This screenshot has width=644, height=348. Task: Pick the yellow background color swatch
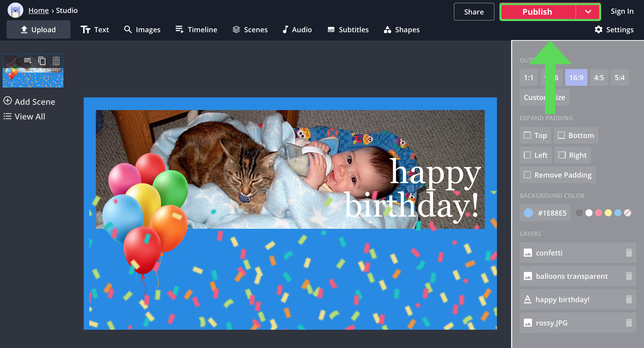[x=608, y=213]
